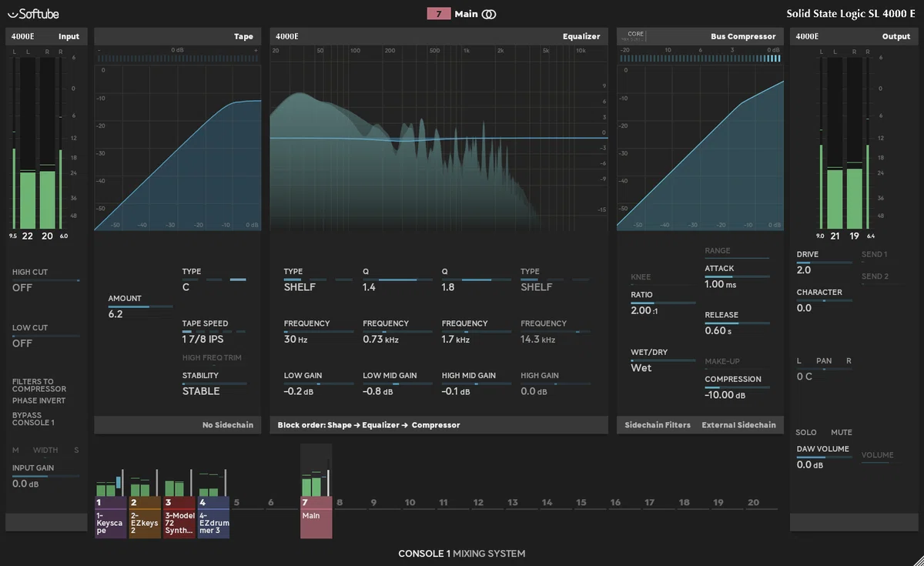Adjust the tape Amount slider
This screenshot has height=566, width=924.
[141, 306]
